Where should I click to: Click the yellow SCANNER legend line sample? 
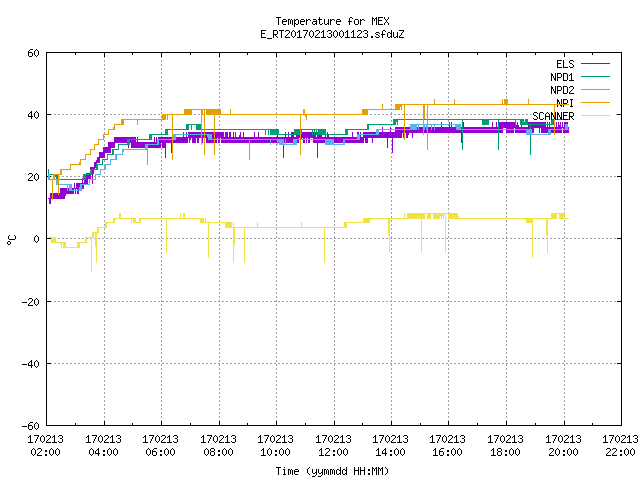(595, 116)
